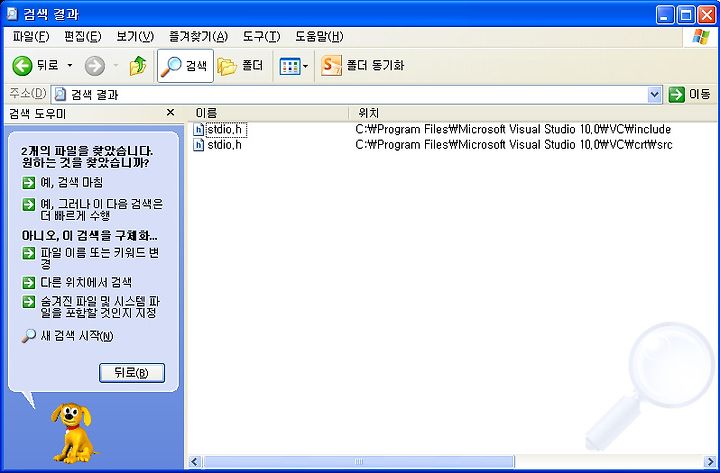Open the Views icon button

point(290,67)
